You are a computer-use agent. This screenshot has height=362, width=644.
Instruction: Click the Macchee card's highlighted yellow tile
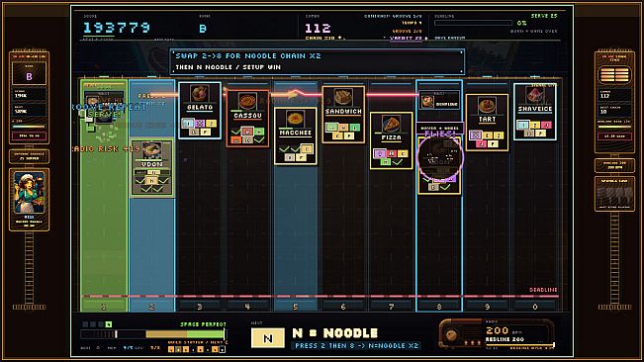click(x=307, y=149)
